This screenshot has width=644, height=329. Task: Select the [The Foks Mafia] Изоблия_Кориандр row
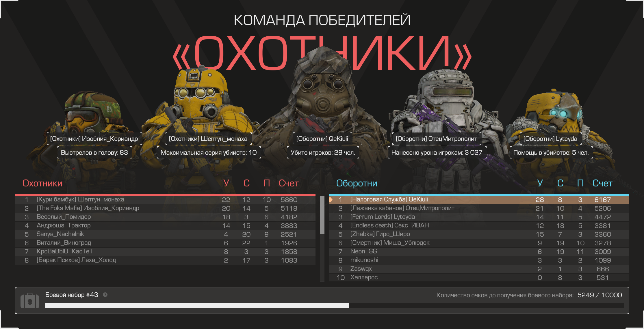click(x=165, y=208)
